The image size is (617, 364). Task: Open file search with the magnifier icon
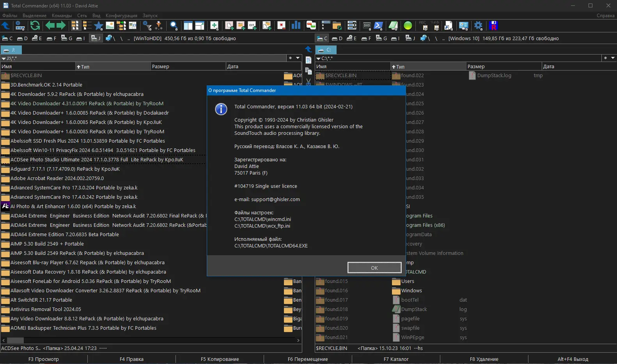[174, 26]
